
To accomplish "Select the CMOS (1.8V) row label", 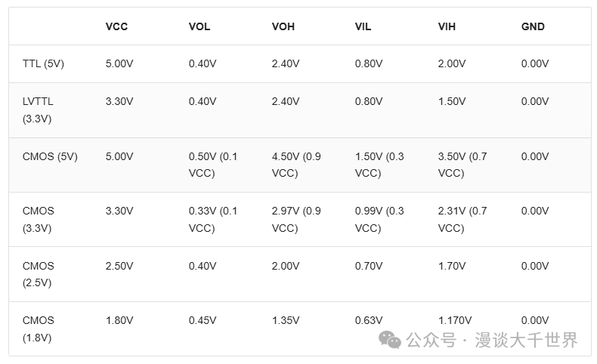I will tap(39, 329).
